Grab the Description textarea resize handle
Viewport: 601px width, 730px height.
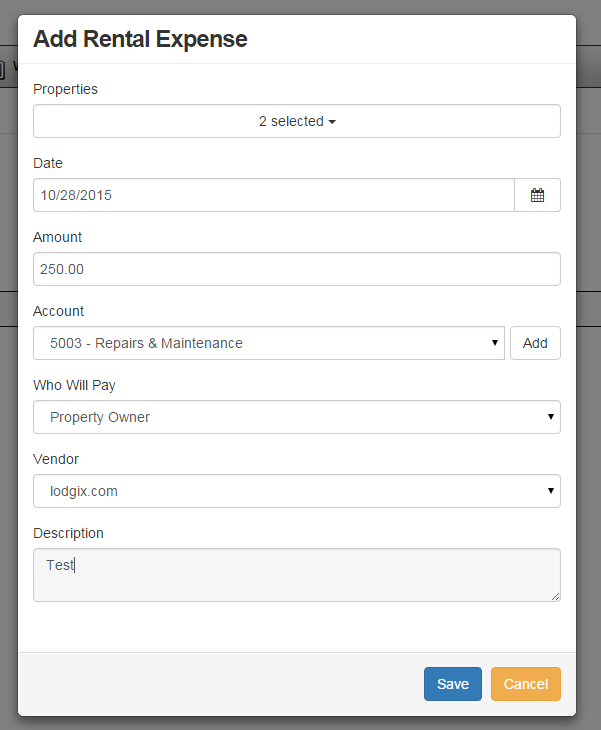[x=555, y=596]
